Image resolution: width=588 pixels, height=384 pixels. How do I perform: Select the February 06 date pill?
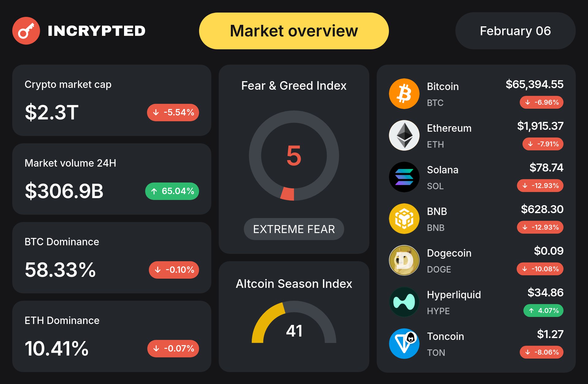tap(515, 31)
